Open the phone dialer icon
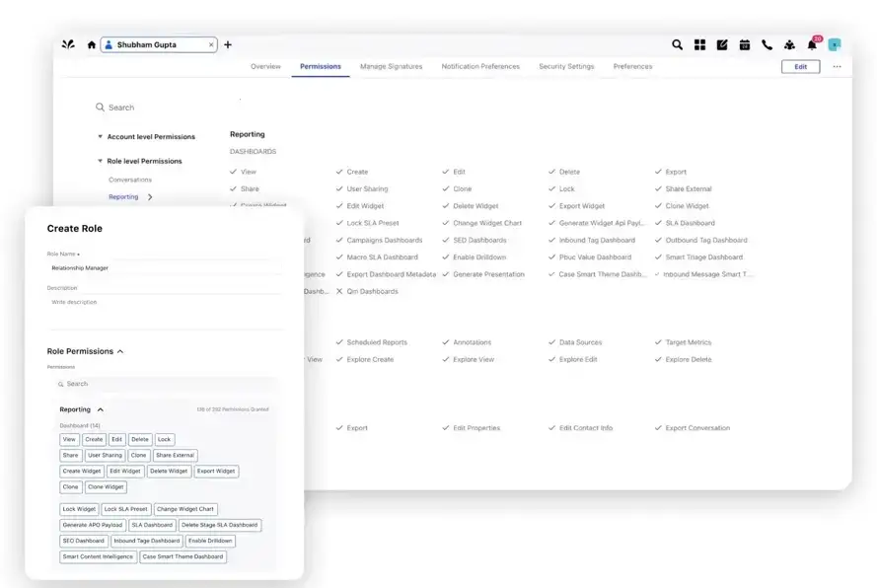877x588 pixels. (x=767, y=44)
